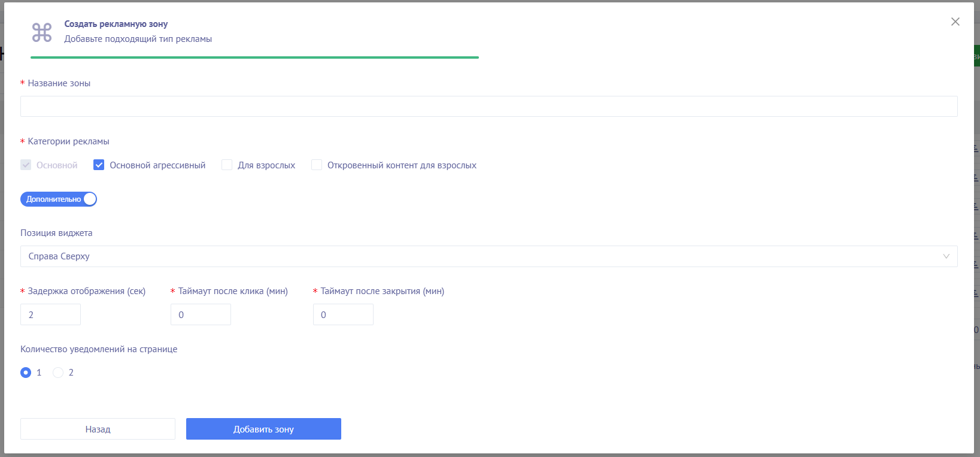Toggle the Дополнительно switch off
This screenshot has width=980, height=457.
click(x=59, y=199)
